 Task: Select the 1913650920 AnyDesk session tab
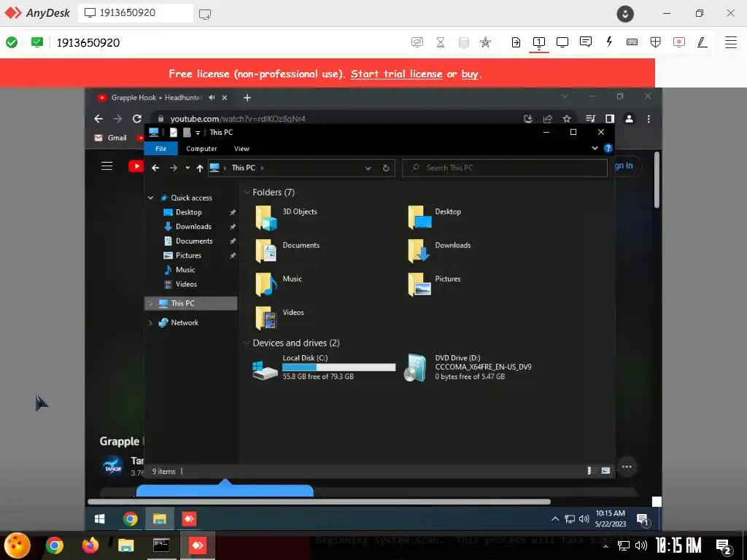[x=136, y=13]
